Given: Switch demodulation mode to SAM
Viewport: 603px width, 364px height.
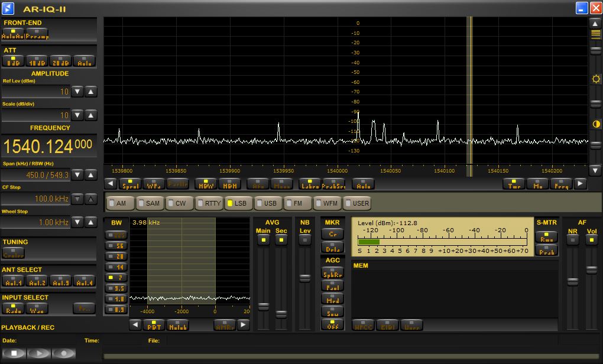Looking at the screenshot, I should (150, 203).
